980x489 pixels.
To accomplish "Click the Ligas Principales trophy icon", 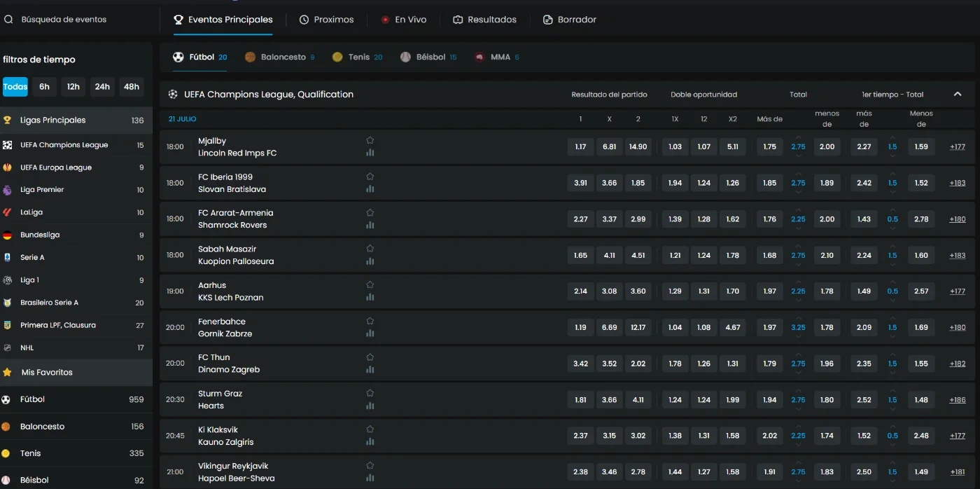I will tap(7, 120).
